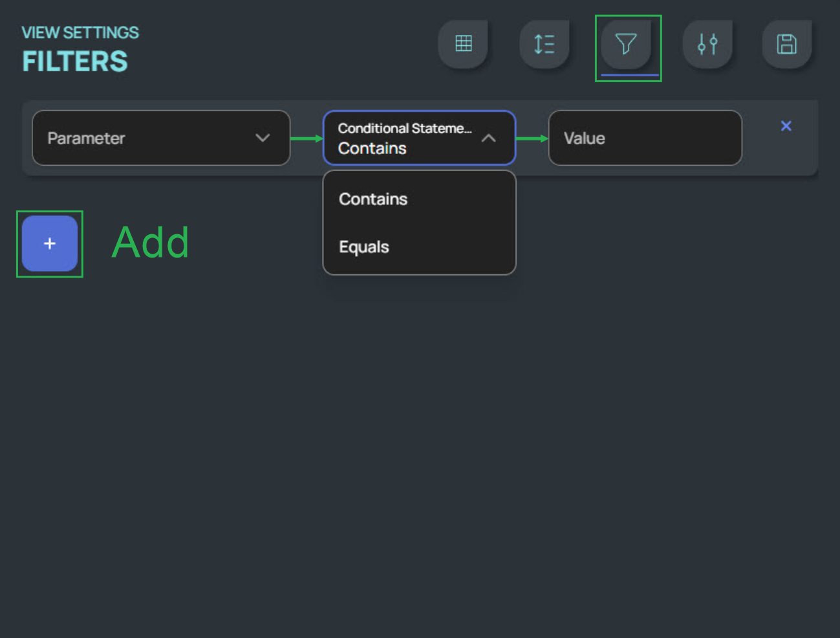Click the green arrow pointing to Value
The image size is (840, 638).
click(x=532, y=138)
